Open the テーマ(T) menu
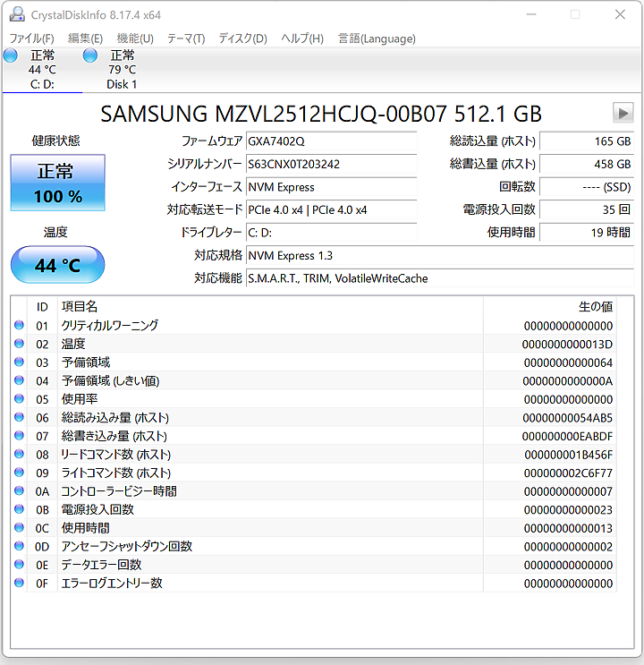Screen dimensions: 644x665 tap(186, 38)
